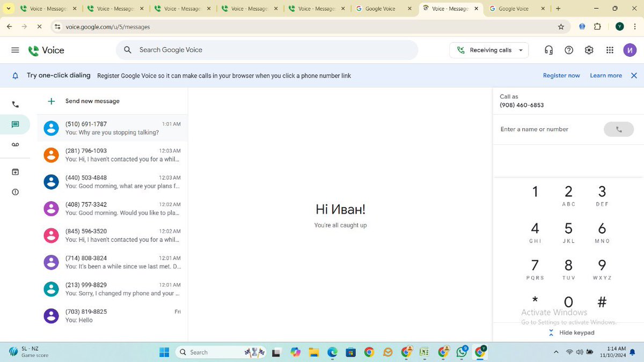This screenshot has width=644, height=362.
Task: Tap keypad digit 5 JKL
Action: (569, 232)
